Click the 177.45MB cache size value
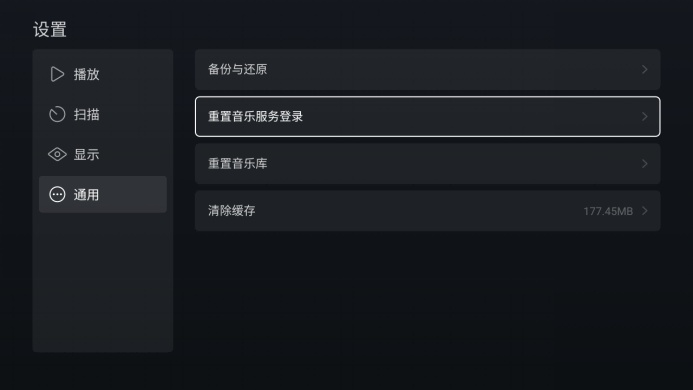The image size is (693, 390). coord(608,211)
